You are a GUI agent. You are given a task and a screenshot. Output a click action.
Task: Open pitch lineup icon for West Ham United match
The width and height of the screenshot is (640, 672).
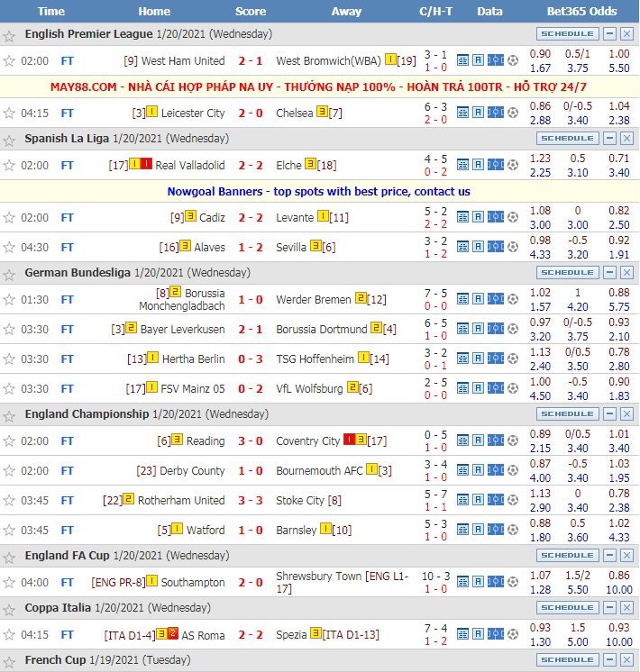tap(496, 60)
